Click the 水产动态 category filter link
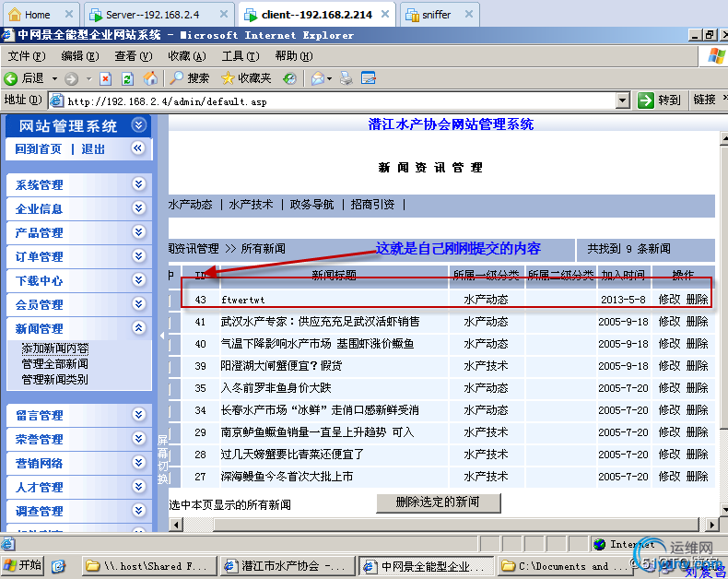Viewport: 728px width, 579px height. click(x=191, y=205)
